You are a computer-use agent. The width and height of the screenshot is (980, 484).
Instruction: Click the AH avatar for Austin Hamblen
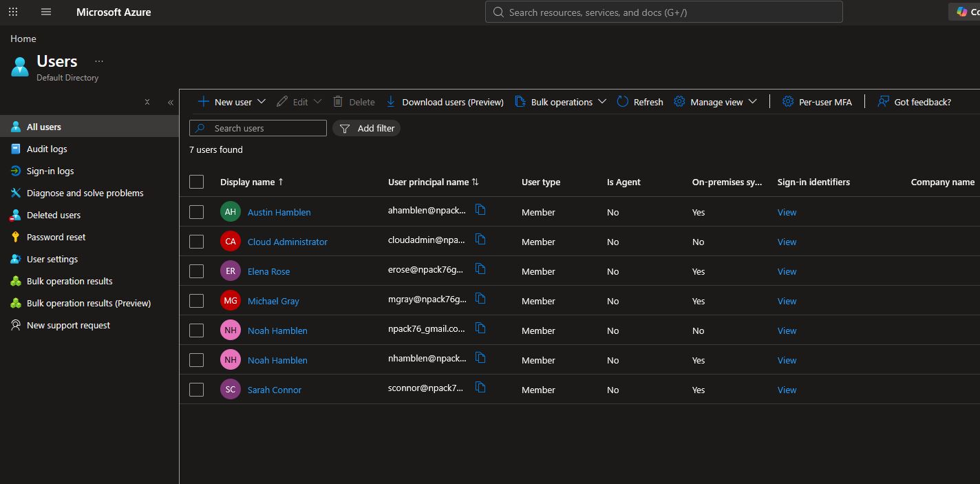231,211
